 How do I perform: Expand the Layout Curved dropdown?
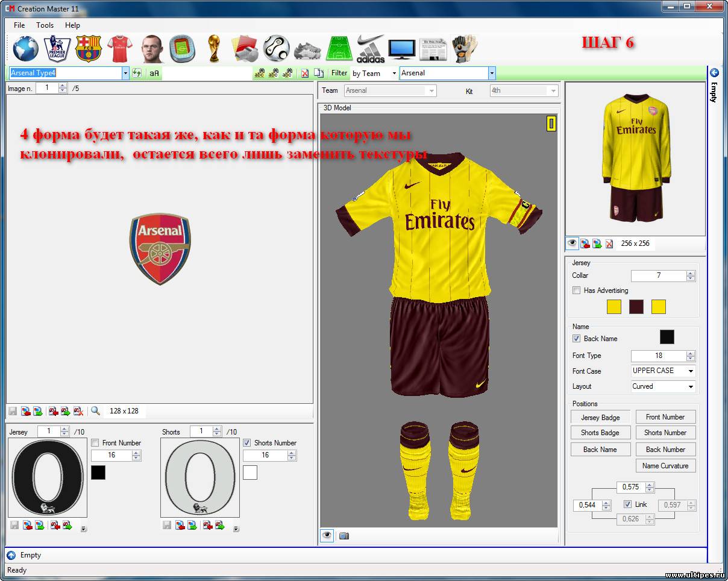[x=690, y=386]
